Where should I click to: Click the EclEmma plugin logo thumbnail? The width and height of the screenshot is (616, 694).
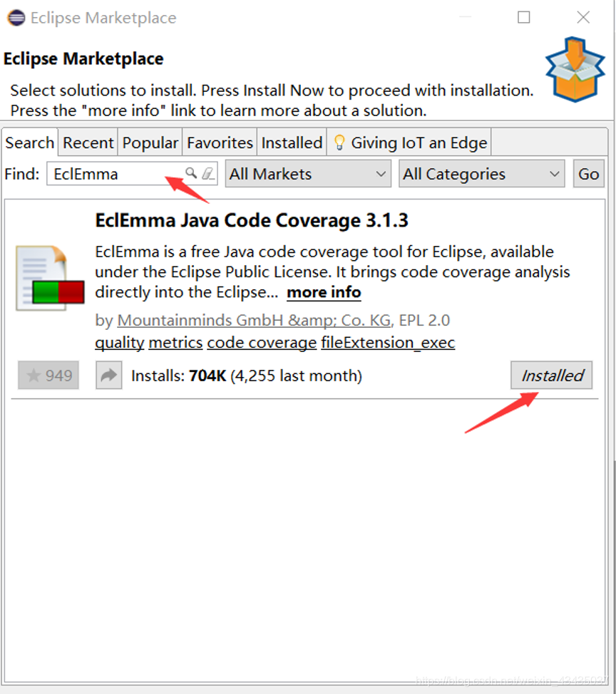[50, 278]
